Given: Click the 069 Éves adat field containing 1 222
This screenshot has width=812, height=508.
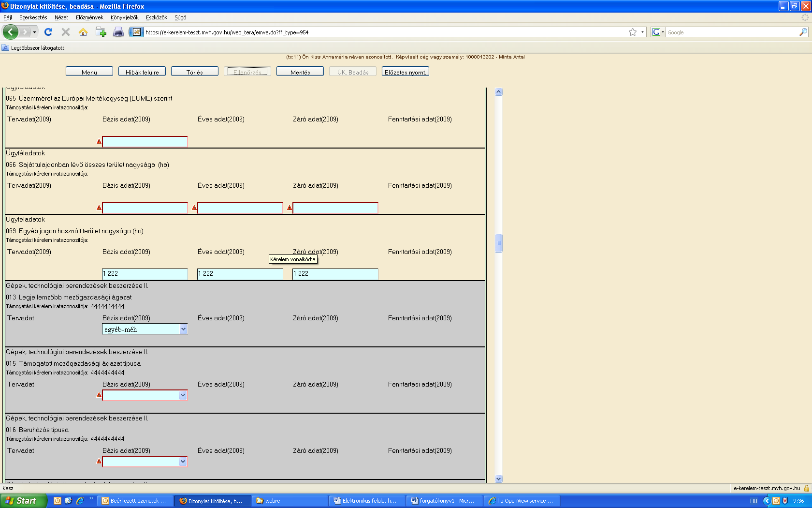Looking at the screenshot, I should point(240,274).
